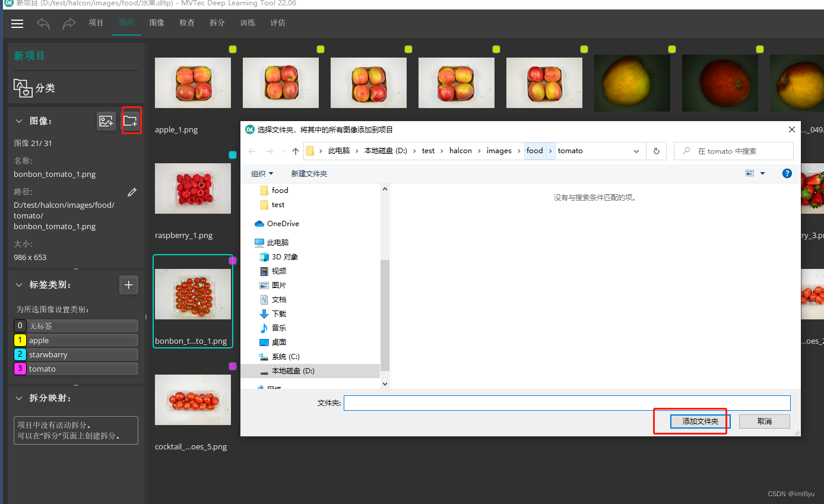Click the 取消 button in the dialog

(764, 421)
